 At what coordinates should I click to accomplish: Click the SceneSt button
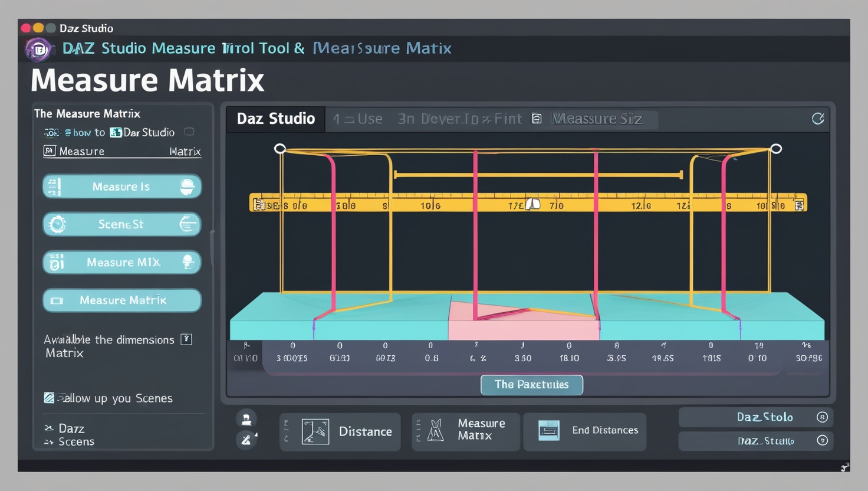122,224
